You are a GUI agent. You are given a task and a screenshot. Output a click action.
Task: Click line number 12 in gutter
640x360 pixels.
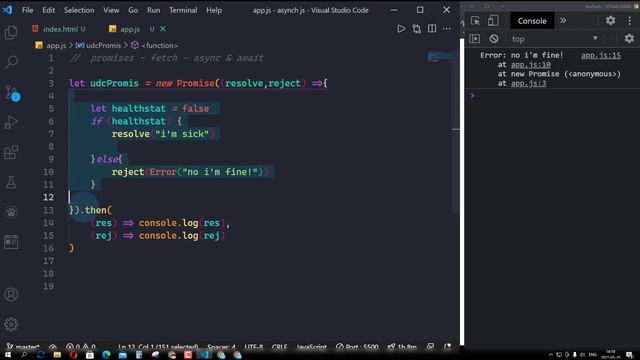49,197
